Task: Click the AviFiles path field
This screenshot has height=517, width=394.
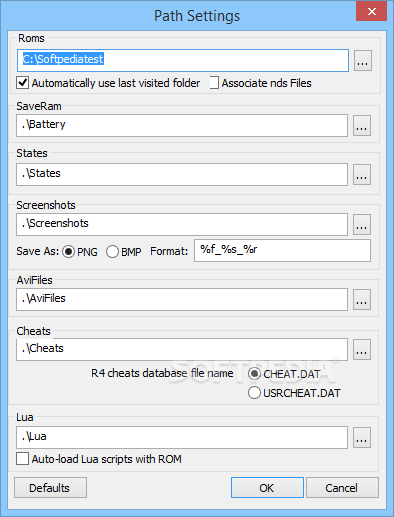Action: [x=182, y=299]
